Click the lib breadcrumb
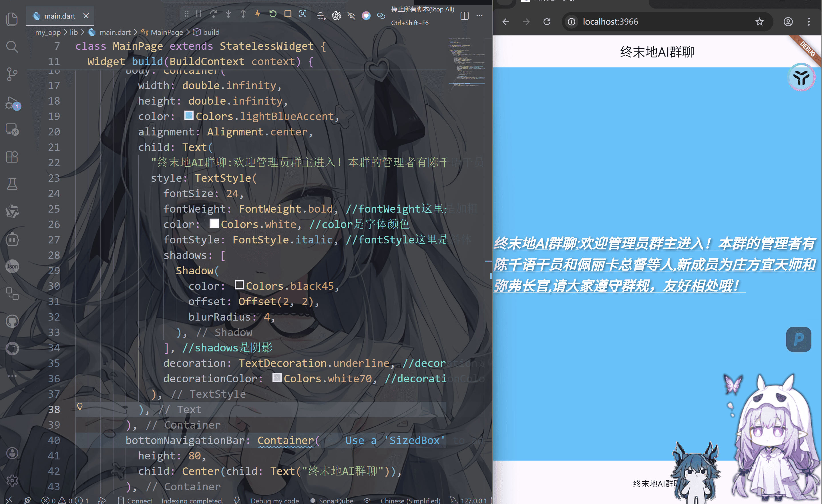This screenshot has height=504, width=822. click(74, 32)
